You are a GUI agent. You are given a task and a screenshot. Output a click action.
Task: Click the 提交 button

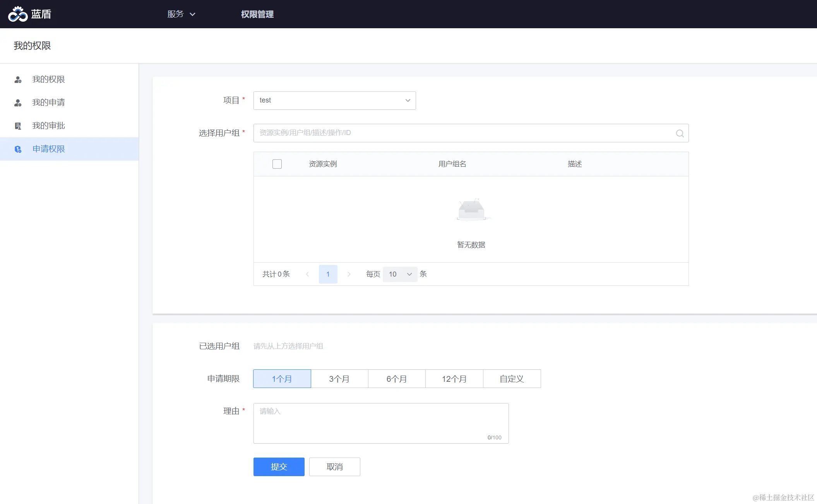[279, 467]
